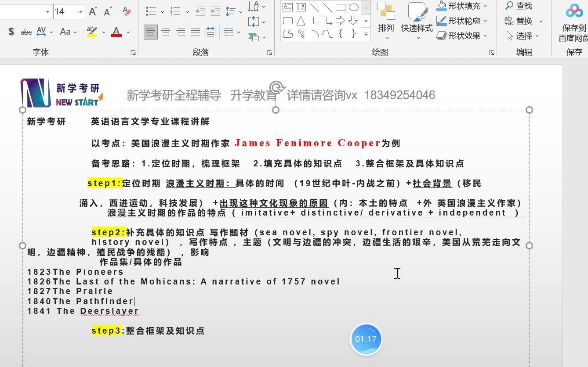Expand the shapes gallery more button

coord(366,34)
